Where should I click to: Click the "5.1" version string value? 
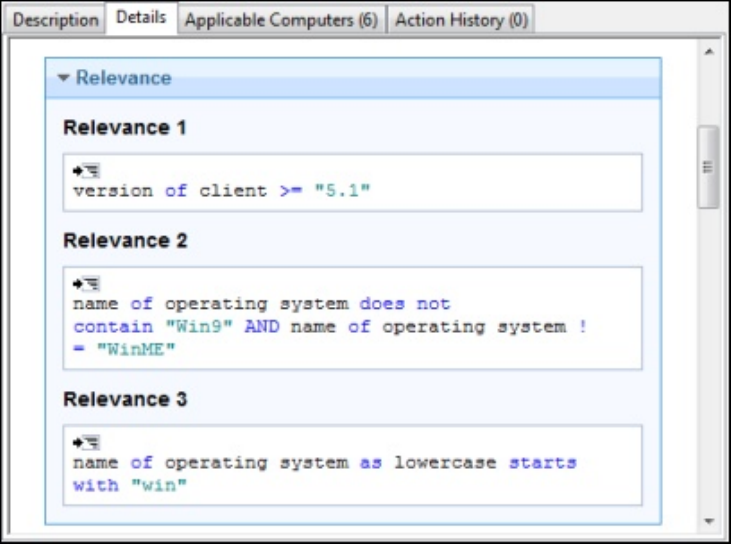click(x=342, y=191)
